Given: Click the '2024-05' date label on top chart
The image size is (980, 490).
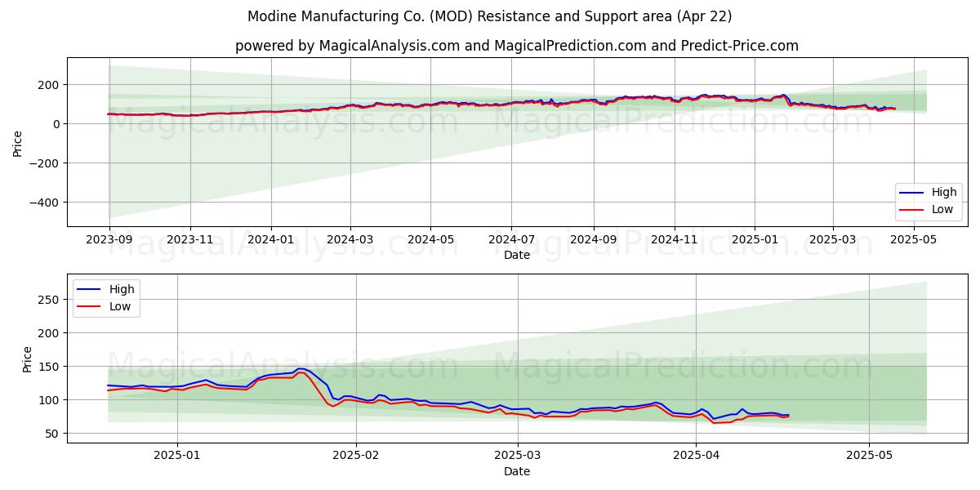Looking at the screenshot, I should 430,241.
